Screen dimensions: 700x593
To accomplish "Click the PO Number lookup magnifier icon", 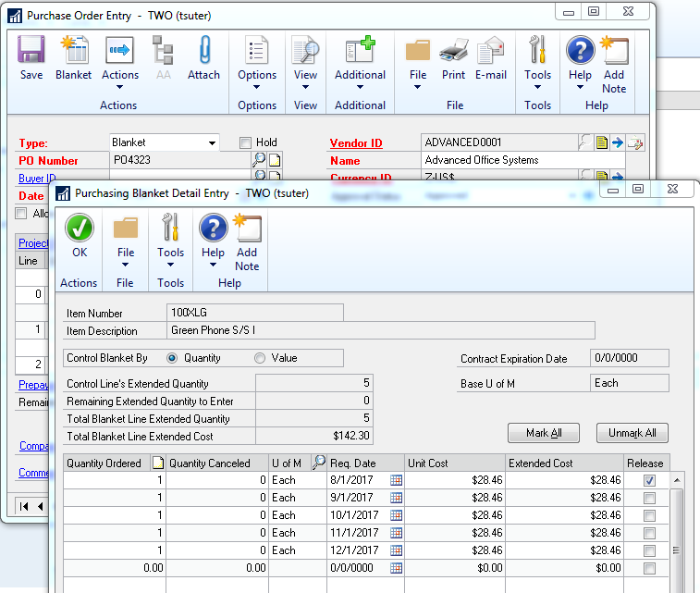I will 259,159.
